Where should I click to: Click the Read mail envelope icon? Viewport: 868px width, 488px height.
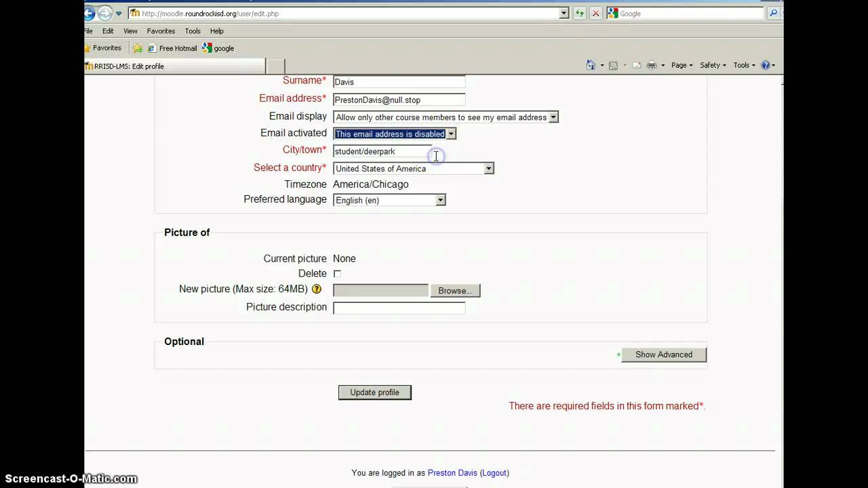tap(636, 65)
